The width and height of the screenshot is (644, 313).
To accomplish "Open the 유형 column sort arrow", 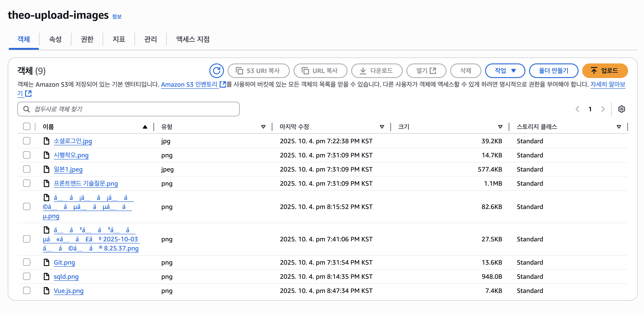I will [263, 127].
